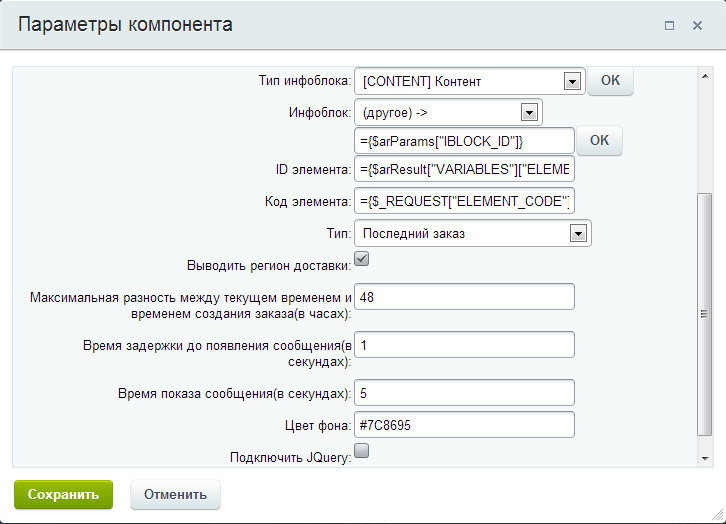Image resolution: width=726 pixels, height=524 pixels.
Task: Open the Инфоблок dropdown
Action: coord(448,112)
